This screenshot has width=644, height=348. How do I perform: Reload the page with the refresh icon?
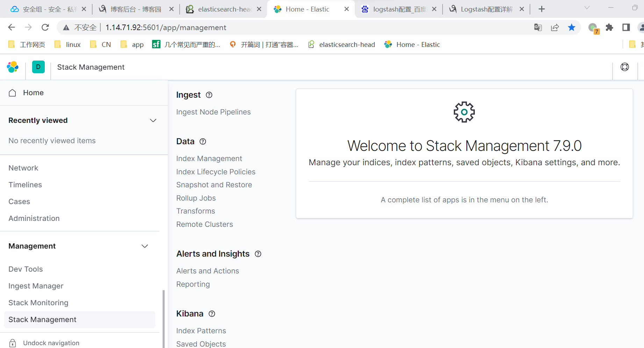point(45,27)
